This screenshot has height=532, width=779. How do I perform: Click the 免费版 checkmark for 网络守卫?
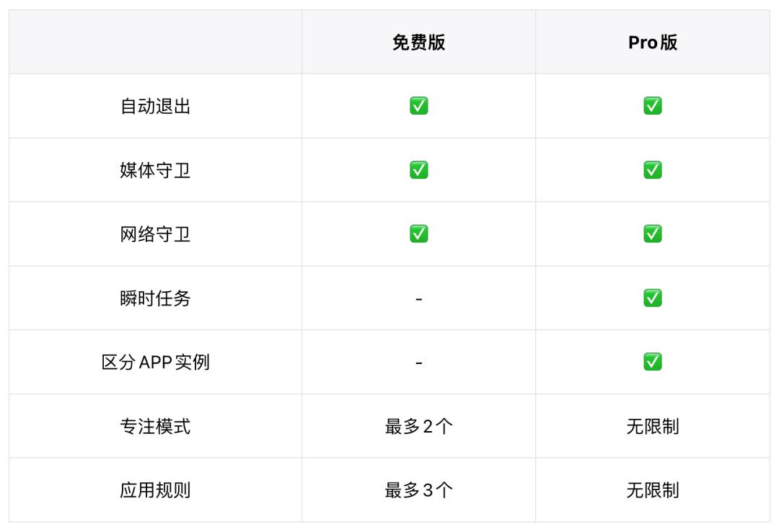tap(418, 234)
